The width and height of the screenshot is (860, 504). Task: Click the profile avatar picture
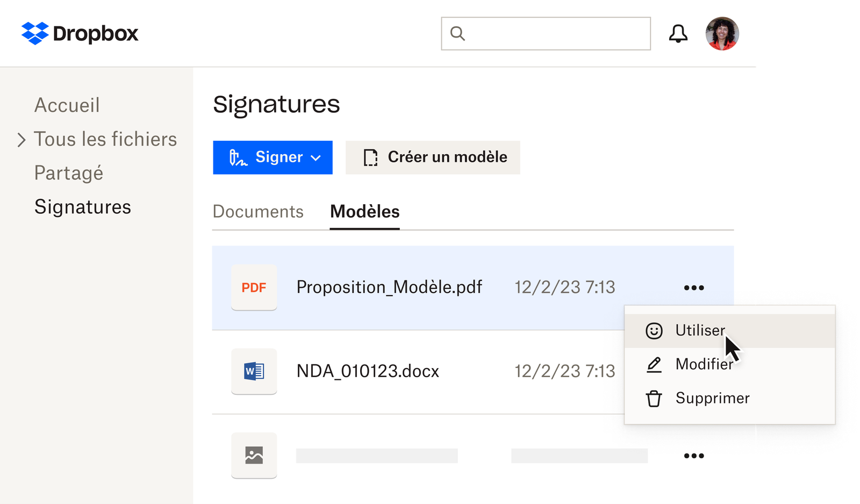click(x=722, y=33)
